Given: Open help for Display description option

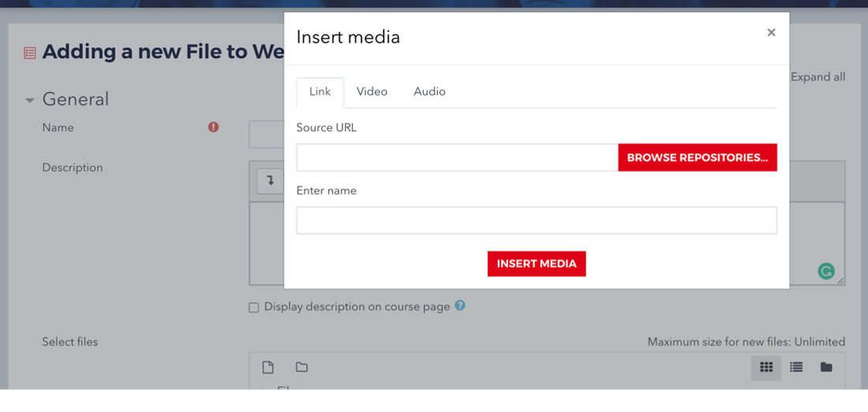Looking at the screenshot, I should click(x=460, y=305).
